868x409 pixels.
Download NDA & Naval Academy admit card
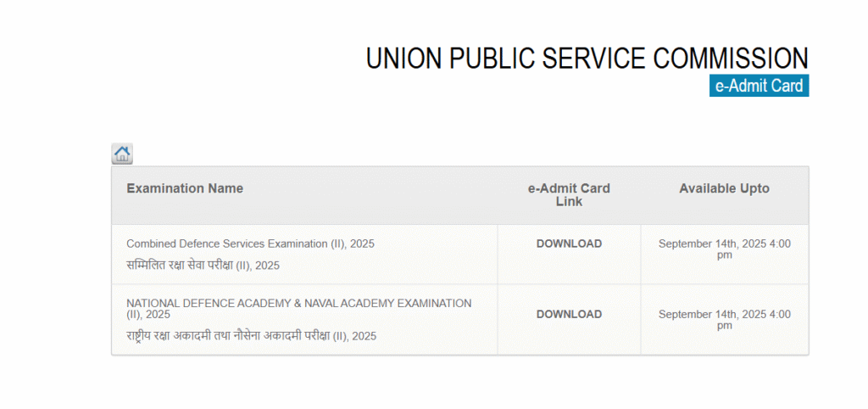(569, 314)
